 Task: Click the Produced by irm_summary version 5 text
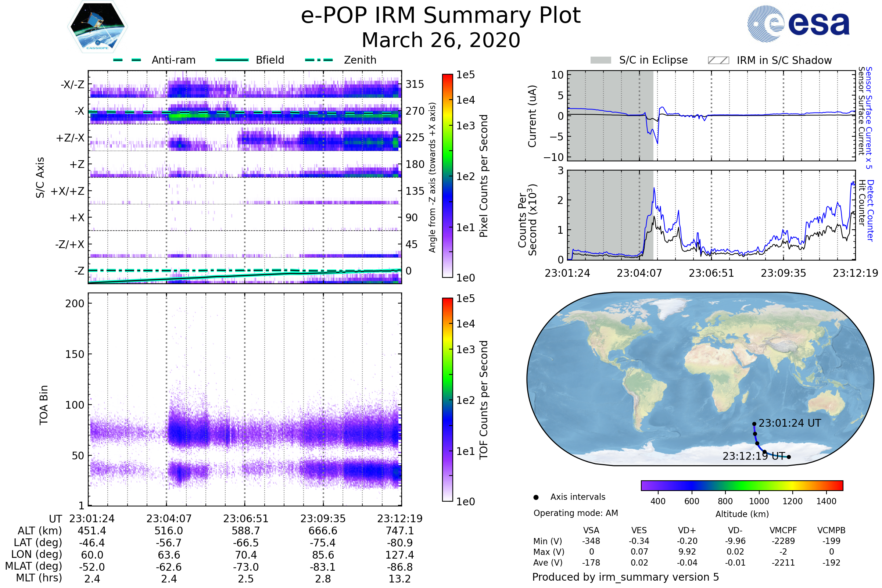[x=625, y=577]
